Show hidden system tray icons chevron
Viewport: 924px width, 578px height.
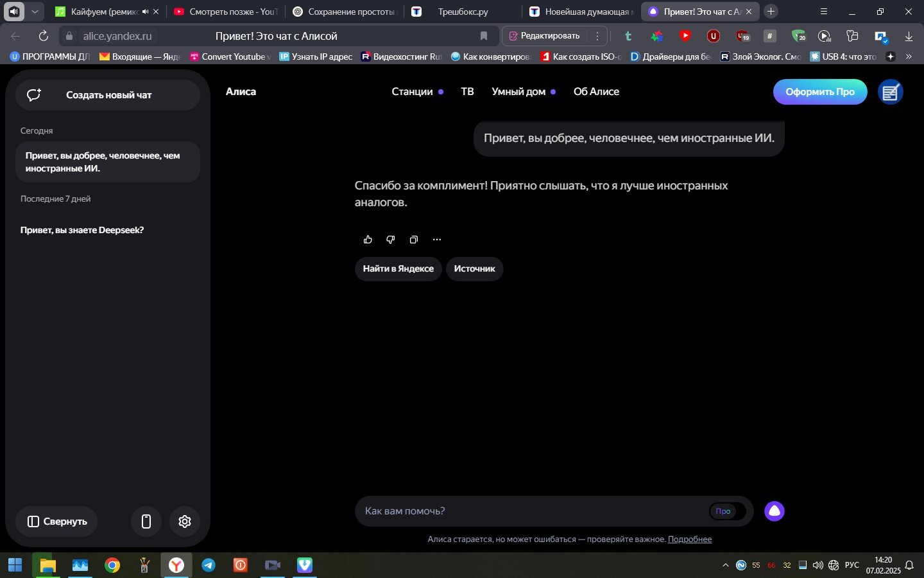click(726, 565)
